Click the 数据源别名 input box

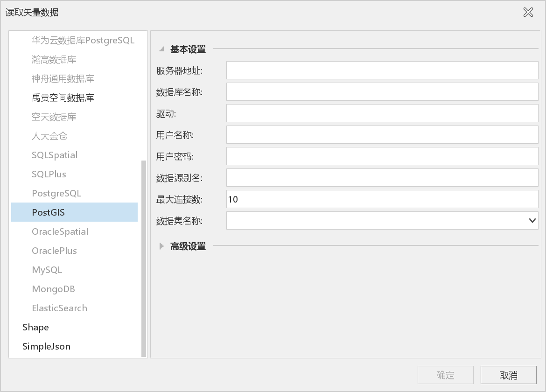(x=382, y=177)
